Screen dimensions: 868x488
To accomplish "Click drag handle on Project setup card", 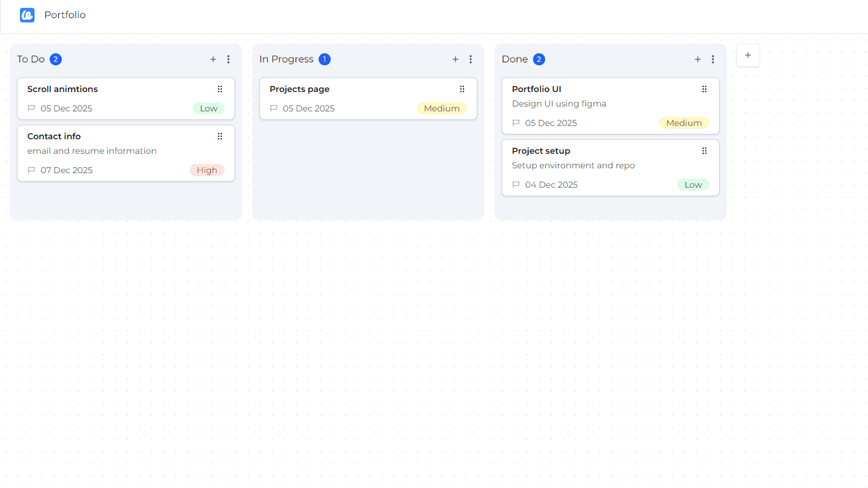I will [x=704, y=151].
